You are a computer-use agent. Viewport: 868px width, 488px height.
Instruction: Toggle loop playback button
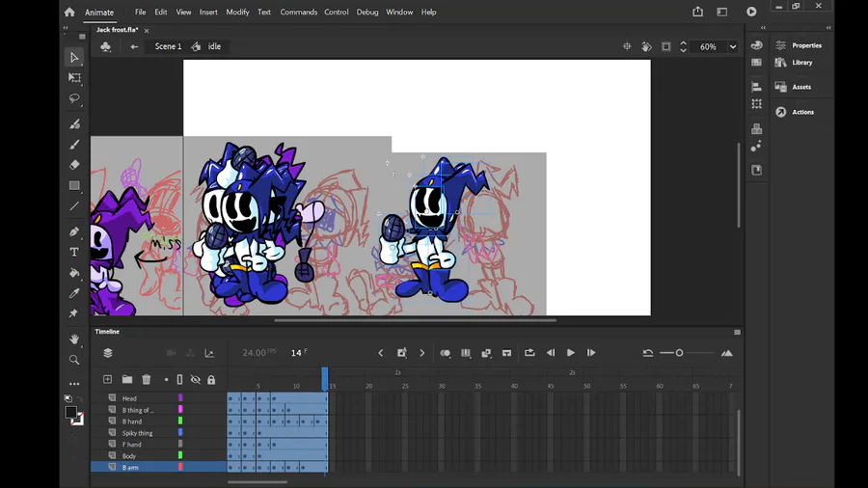pos(529,352)
